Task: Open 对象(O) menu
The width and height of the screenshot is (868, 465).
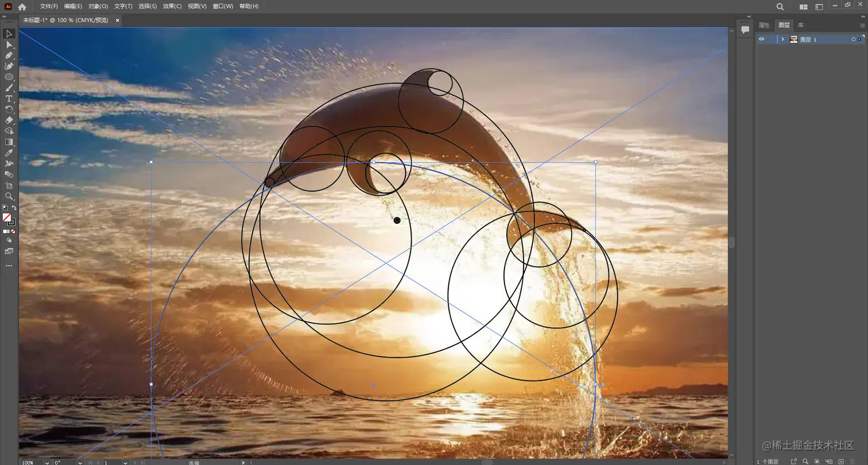Action: (98, 6)
